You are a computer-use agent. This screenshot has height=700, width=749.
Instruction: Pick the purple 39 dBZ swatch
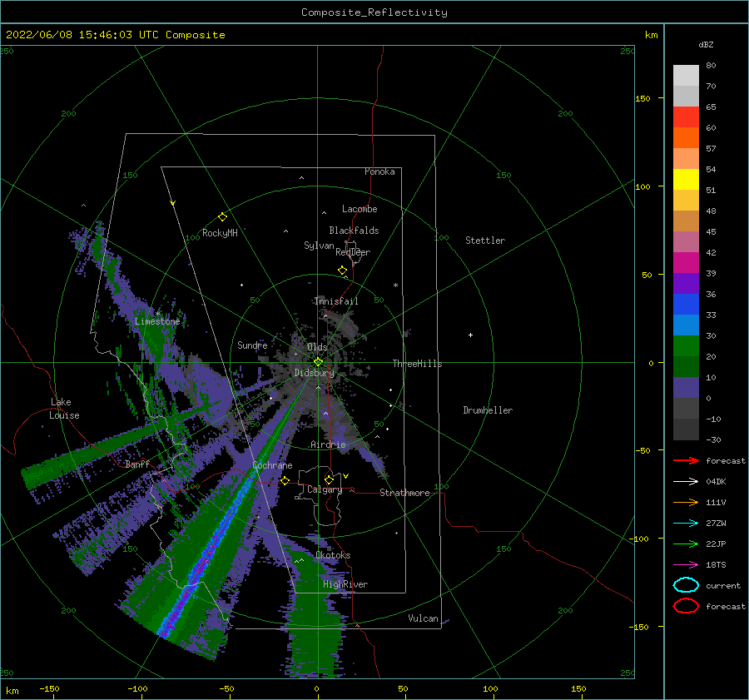point(686,283)
